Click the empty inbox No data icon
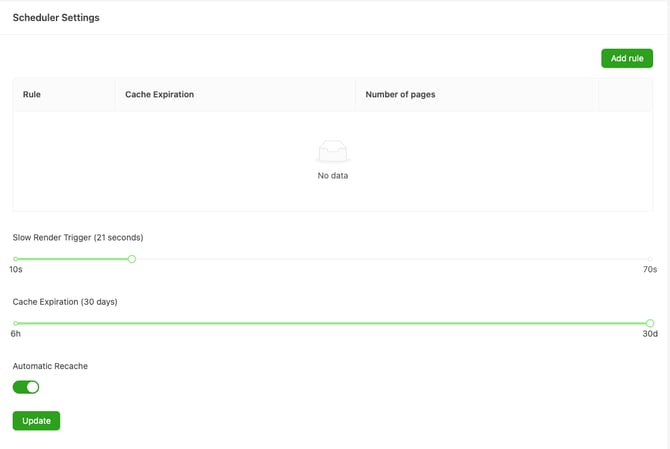 (x=333, y=152)
